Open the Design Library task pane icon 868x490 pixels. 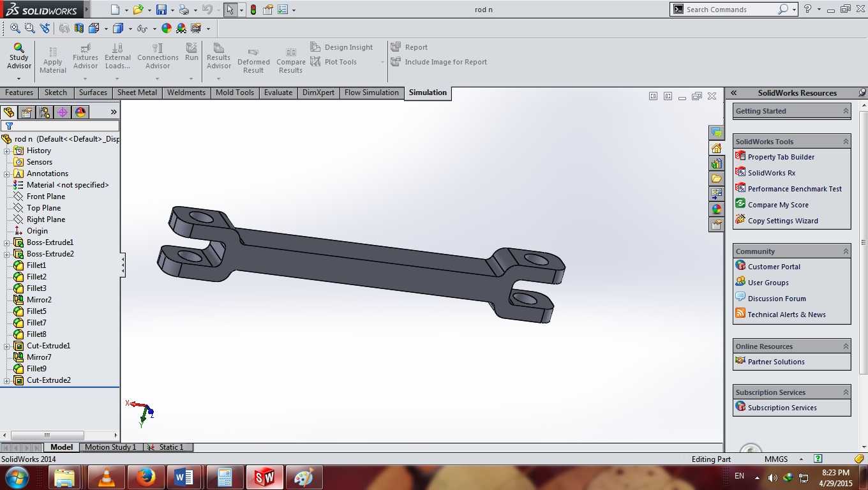click(x=716, y=163)
